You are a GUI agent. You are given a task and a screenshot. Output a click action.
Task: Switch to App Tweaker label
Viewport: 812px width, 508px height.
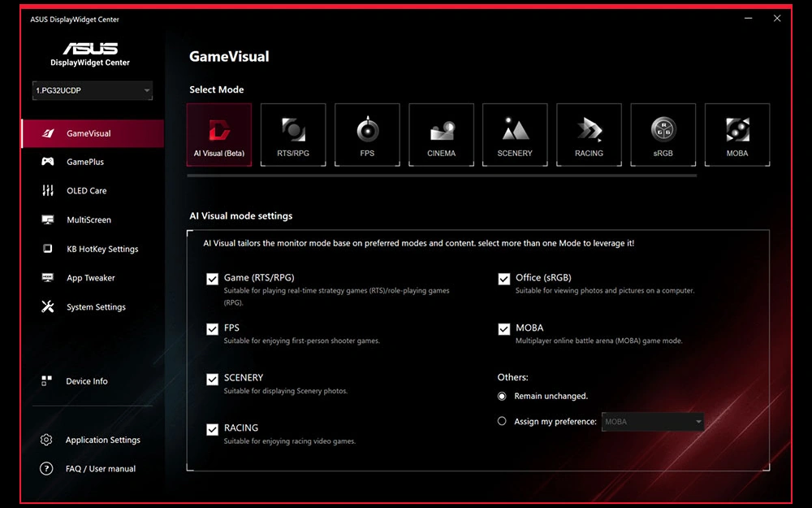coord(91,278)
